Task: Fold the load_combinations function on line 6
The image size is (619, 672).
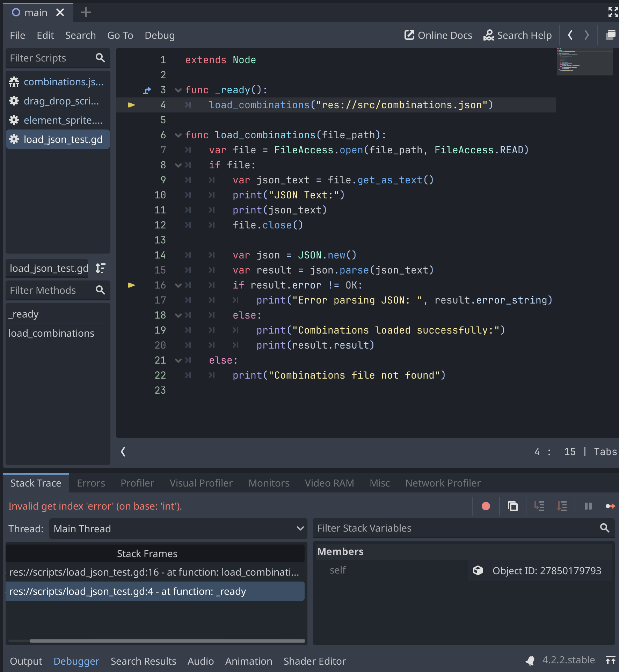Action: [x=178, y=135]
